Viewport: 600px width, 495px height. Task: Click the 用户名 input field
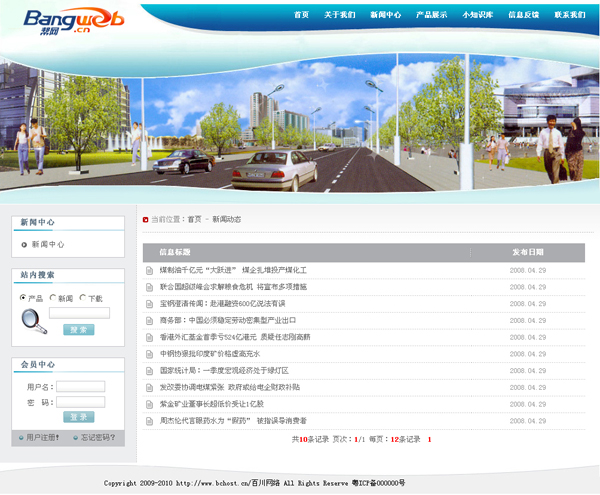80,386
